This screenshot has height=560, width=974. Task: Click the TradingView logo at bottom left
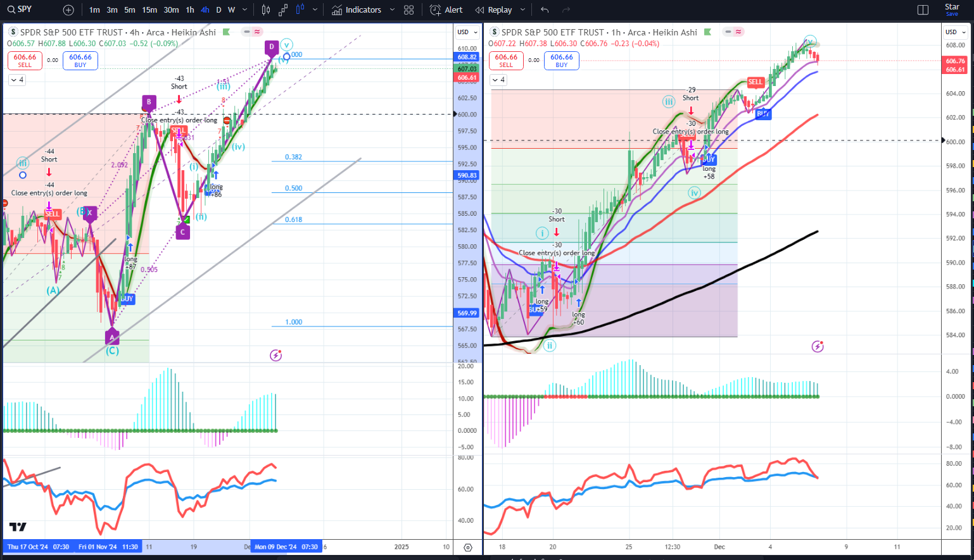click(18, 527)
